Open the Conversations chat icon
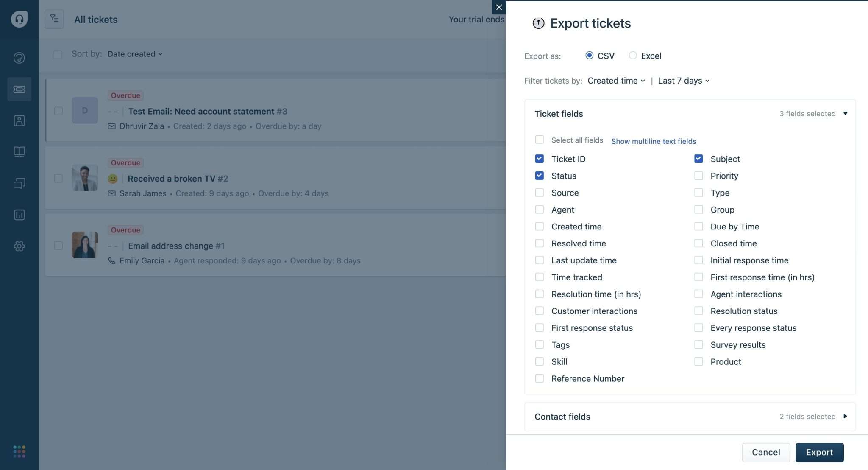The height and width of the screenshot is (470, 868). click(19, 183)
